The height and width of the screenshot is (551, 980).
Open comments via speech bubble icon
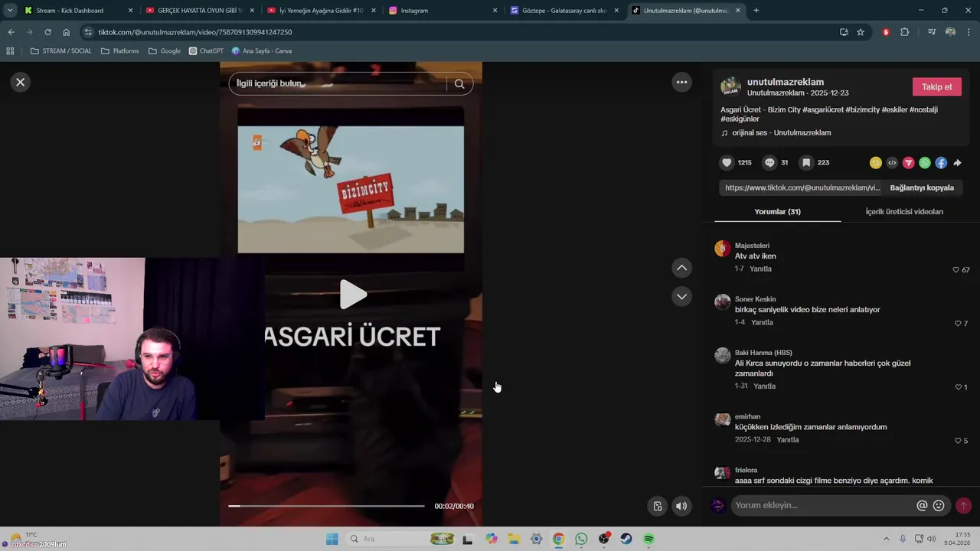click(x=770, y=162)
